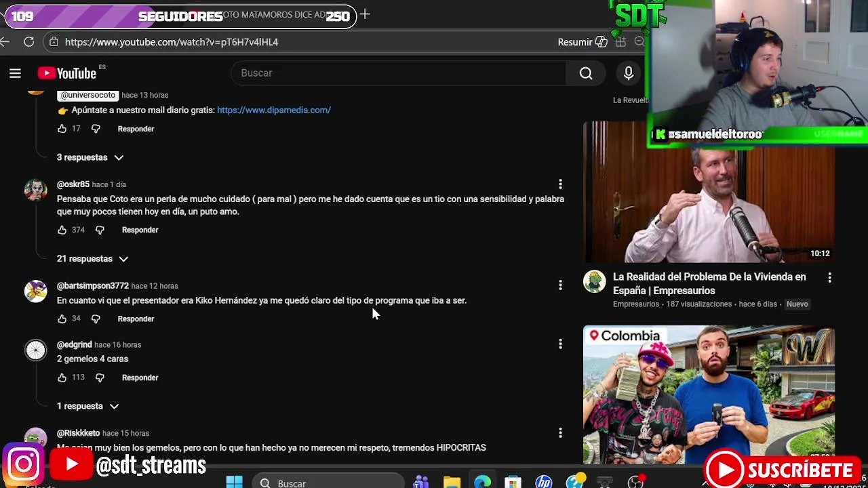Open the La Realidad del Problema video title

click(x=709, y=283)
